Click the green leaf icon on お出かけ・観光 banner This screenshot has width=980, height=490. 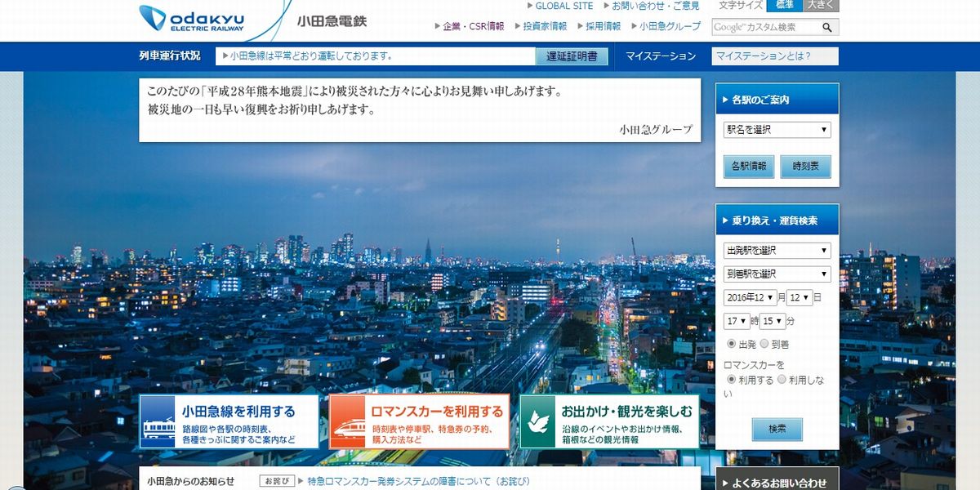538,422
